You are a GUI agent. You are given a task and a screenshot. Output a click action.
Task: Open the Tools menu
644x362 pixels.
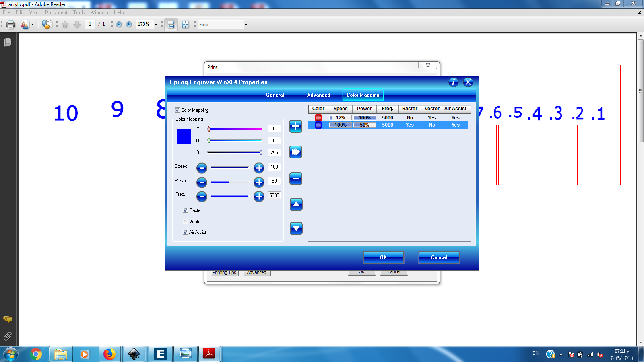point(79,12)
